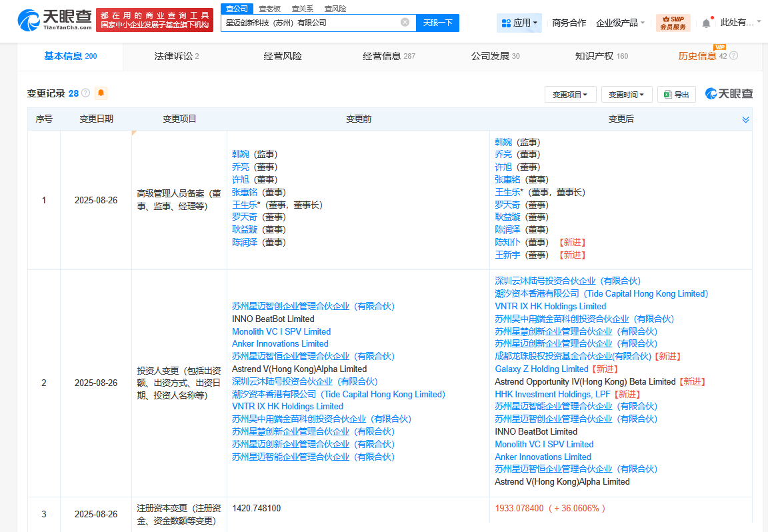Collapse the table with double chevron icon
The image size is (768, 532).
click(745, 119)
